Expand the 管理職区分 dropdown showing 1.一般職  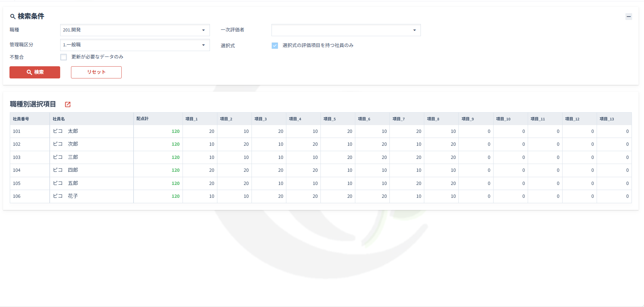tap(135, 45)
